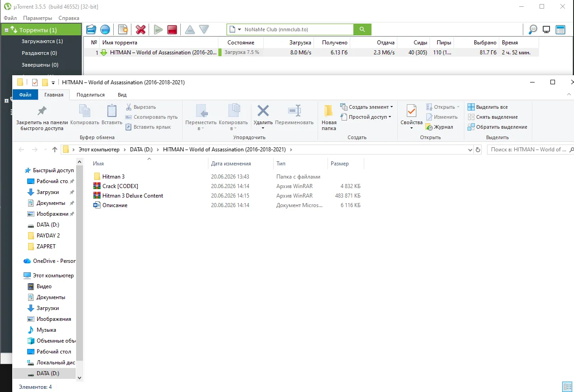Click the Вставить paste button

pyautogui.click(x=112, y=115)
